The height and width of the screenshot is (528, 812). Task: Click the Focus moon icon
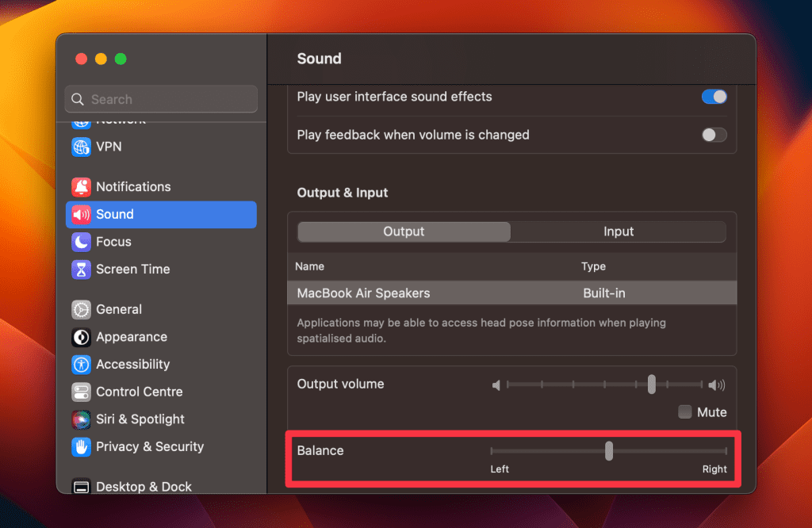pos(81,242)
